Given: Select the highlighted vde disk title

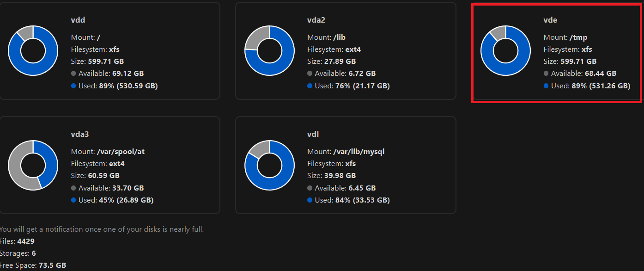Looking at the screenshot, I should pos(551,20).
